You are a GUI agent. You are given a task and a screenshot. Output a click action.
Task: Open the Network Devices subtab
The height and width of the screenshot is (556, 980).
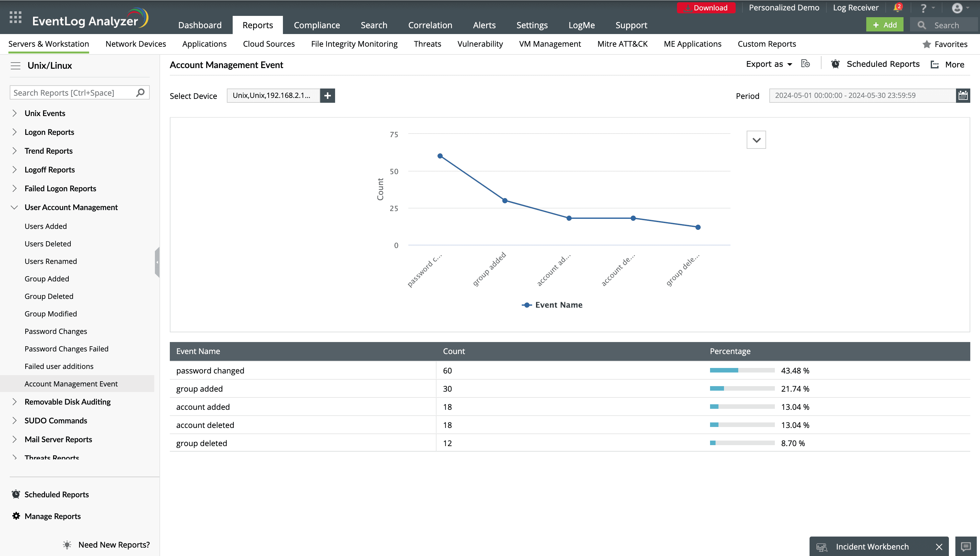point(135,44)
